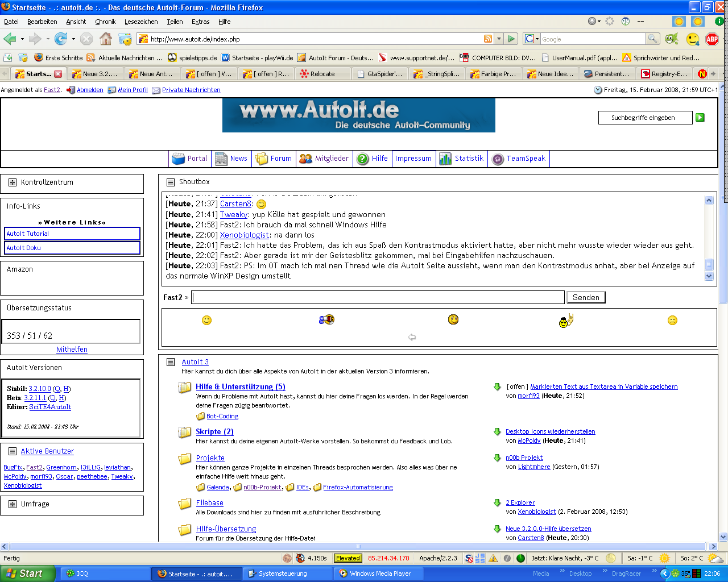
Task: Open the TeamSpeak page from navigation
Action: [x=519, y=159]
